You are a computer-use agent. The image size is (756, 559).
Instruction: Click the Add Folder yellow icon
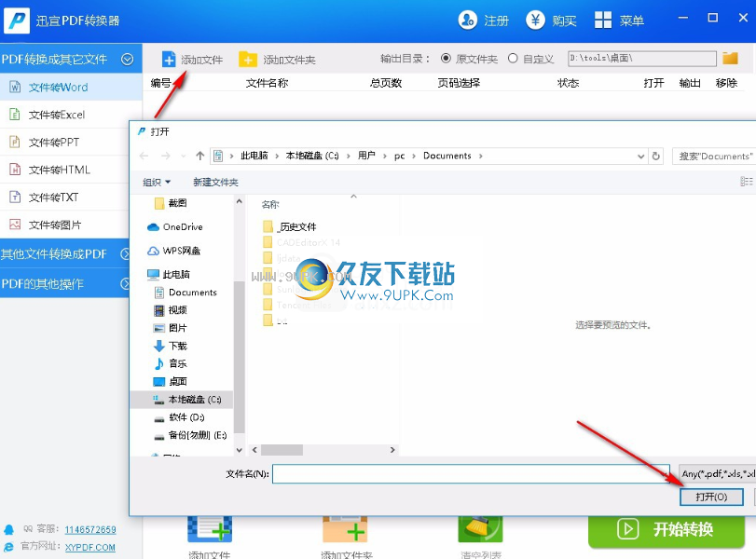coord(248,60)
